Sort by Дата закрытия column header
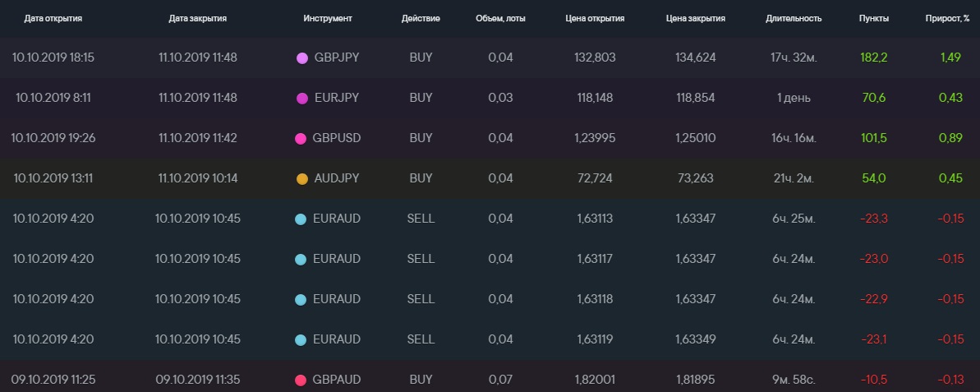980x392 pixels. click(197, 18)
